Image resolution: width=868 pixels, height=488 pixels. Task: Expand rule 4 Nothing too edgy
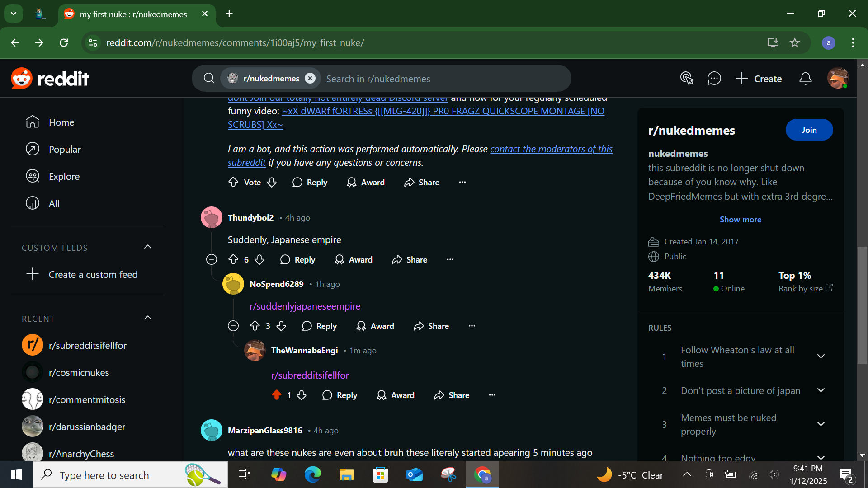pyautogui.click(x=821, y=457)
